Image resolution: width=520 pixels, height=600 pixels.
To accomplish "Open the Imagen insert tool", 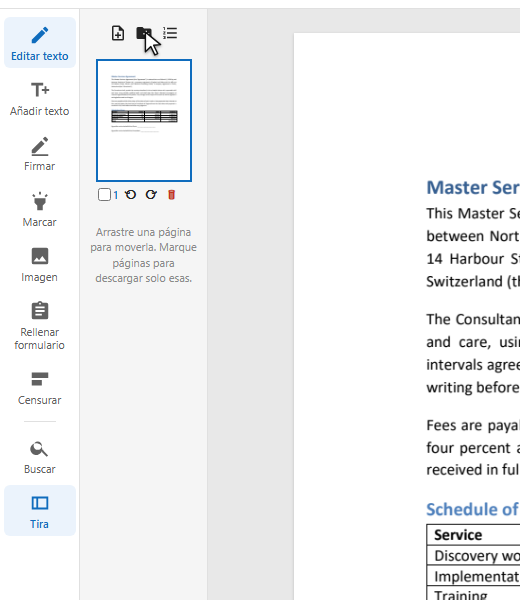I will [x=40, y=264].
